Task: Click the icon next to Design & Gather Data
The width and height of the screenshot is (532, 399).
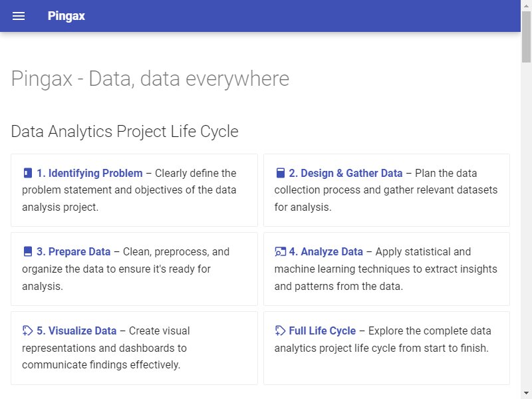Action: [x=280, y=173]
